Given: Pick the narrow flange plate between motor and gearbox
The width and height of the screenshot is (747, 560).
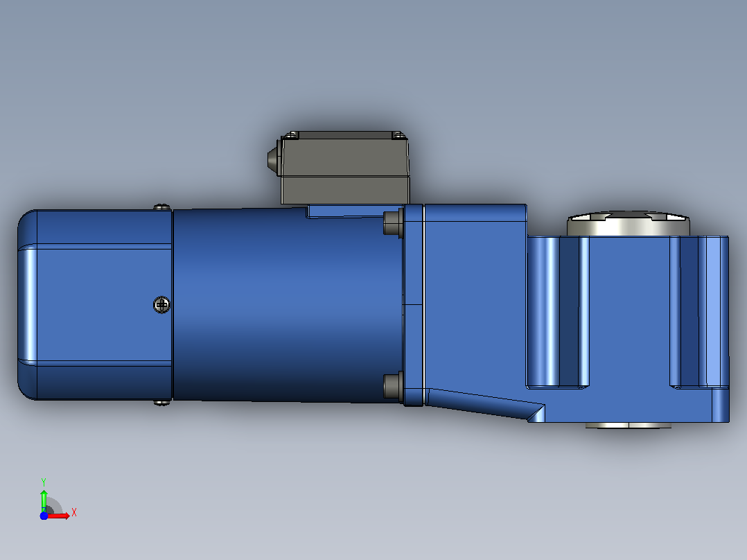Looking at the screenshot, I should 413,305.
